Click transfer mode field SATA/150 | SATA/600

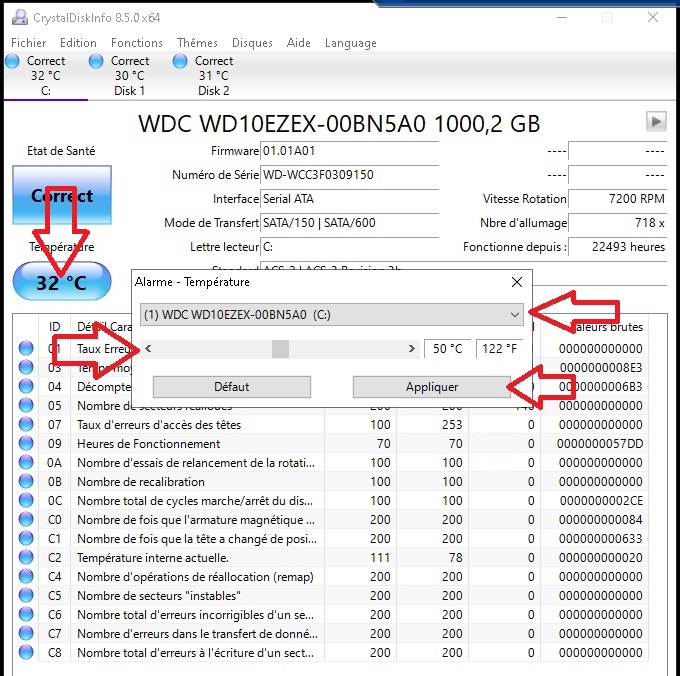[x=350, y=223]
